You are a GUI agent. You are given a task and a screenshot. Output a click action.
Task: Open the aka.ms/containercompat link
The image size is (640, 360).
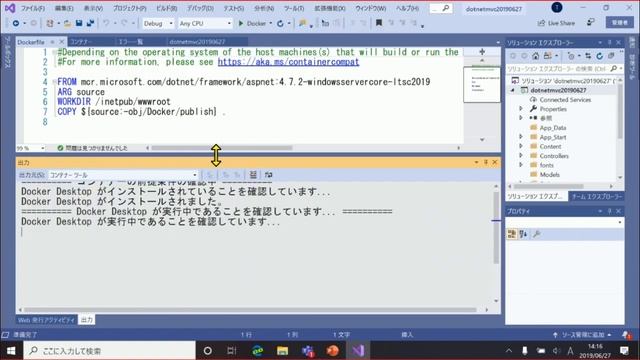288,62
